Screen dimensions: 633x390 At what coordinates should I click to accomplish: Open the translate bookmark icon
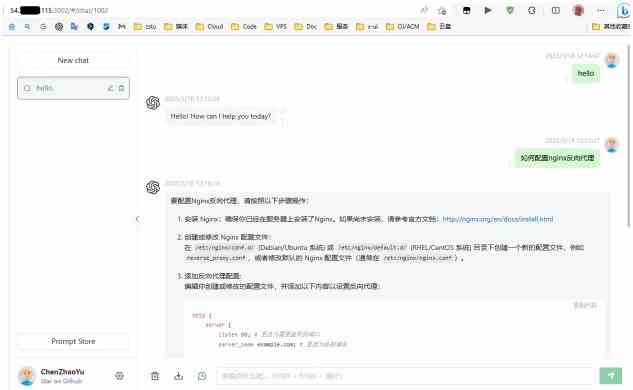(74, 27)
